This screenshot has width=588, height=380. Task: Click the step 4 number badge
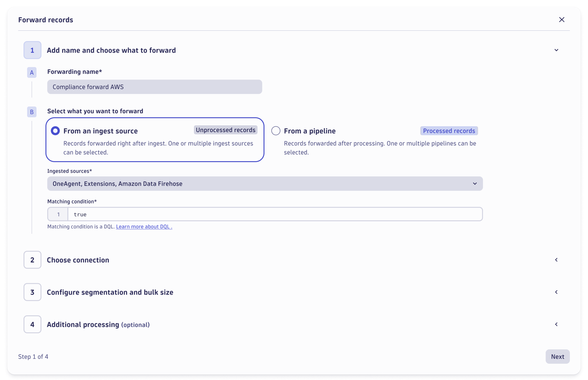pos(32,324)
